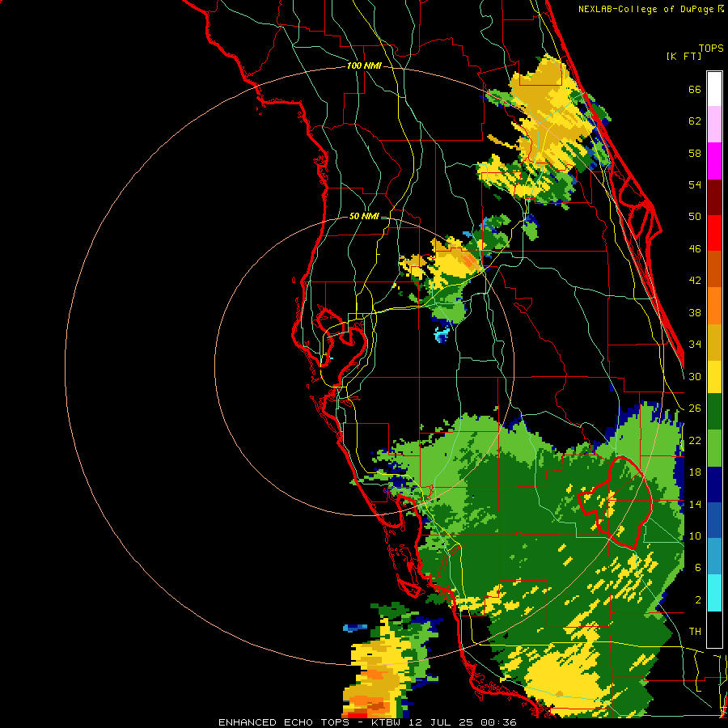The width and height of the screenshot is (728, 728).
Task: Click the legend value 30
Action: (x=695, y=376)
